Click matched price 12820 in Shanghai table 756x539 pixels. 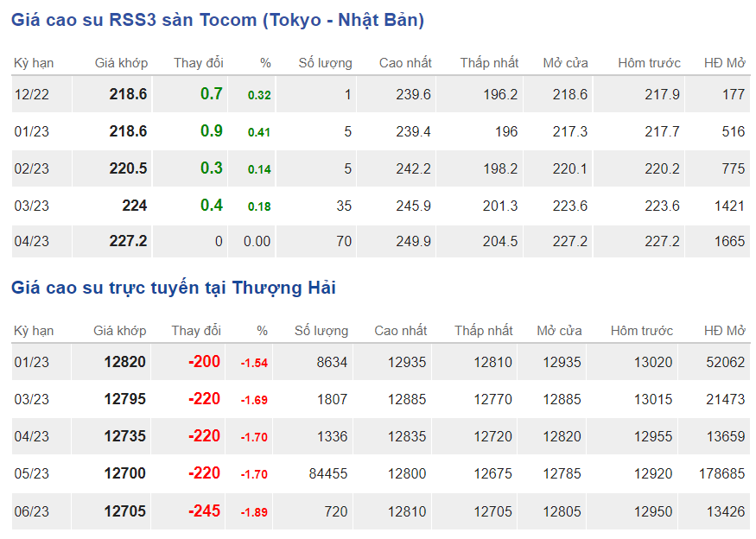pos(125,363)
